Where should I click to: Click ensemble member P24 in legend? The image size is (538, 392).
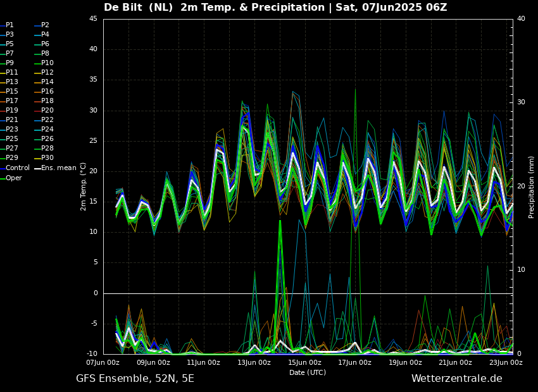(x=44, y=129)
